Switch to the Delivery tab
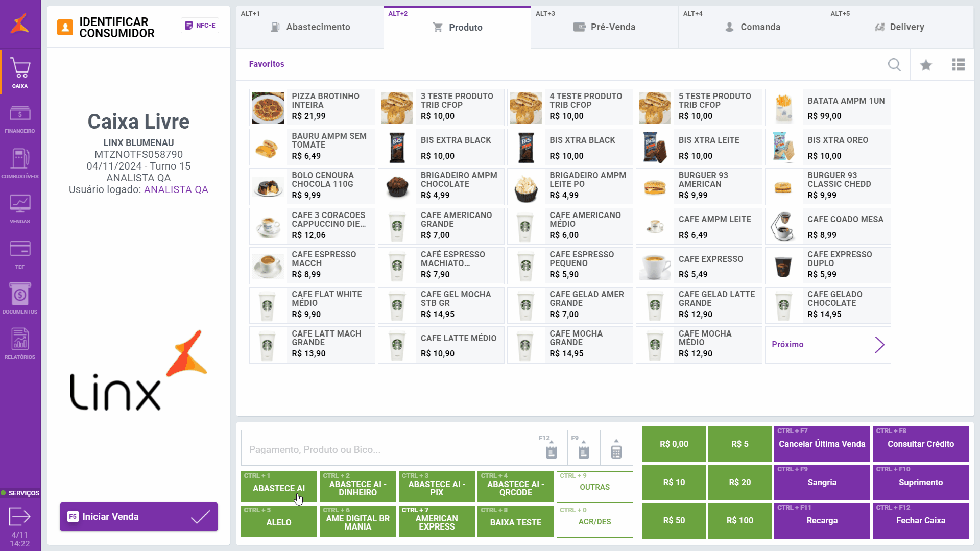 point(900,27)
